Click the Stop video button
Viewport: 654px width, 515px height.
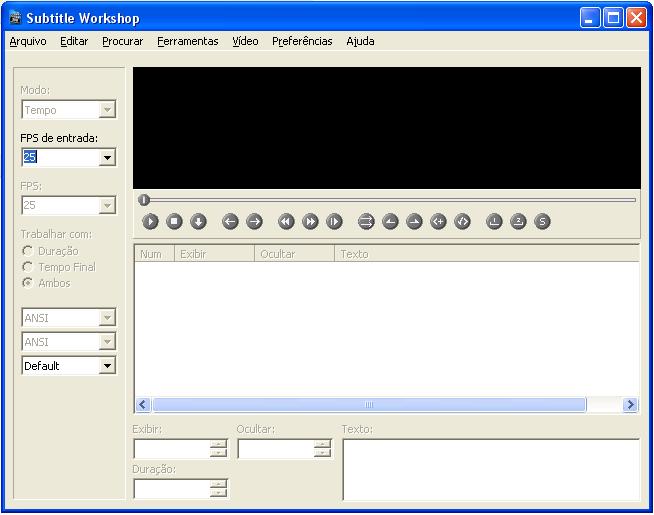coord(174,221)
